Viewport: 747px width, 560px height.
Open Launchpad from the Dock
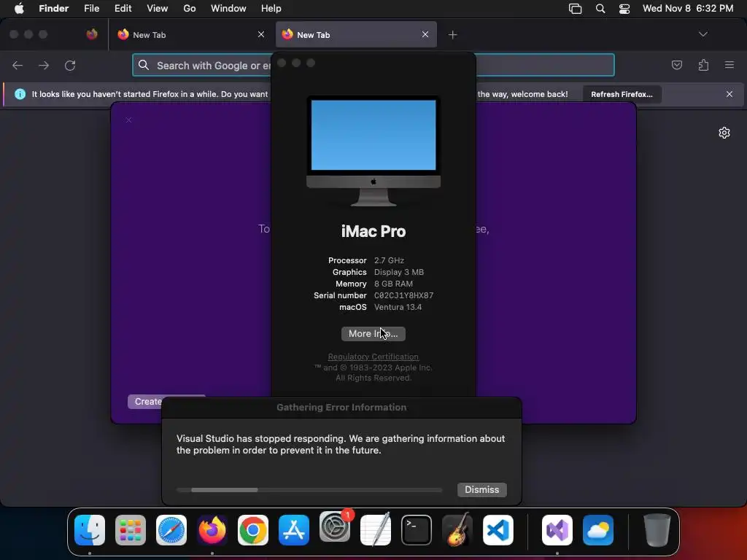click(130, 529)
